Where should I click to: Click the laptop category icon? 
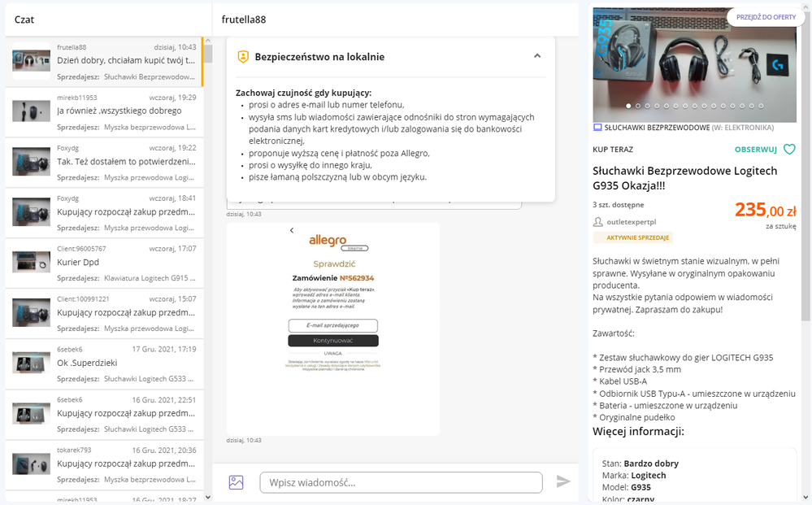click(x=597, y=128)
